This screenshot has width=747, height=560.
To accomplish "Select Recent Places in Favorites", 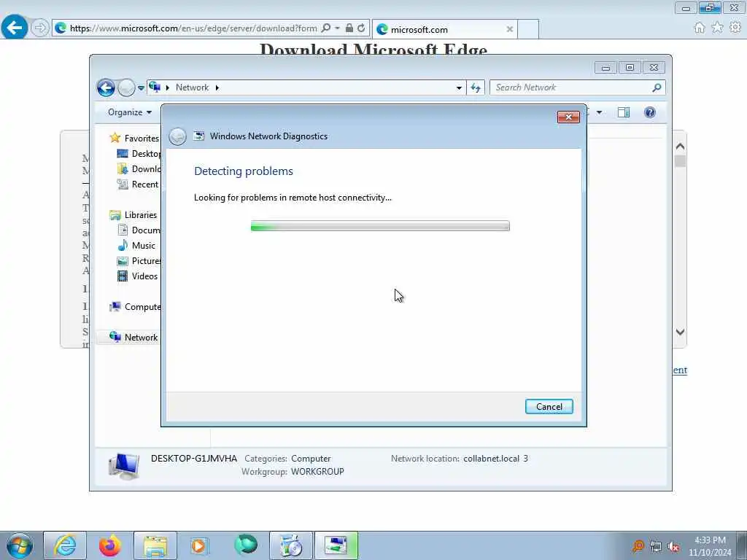I will (x=138, y=184).
